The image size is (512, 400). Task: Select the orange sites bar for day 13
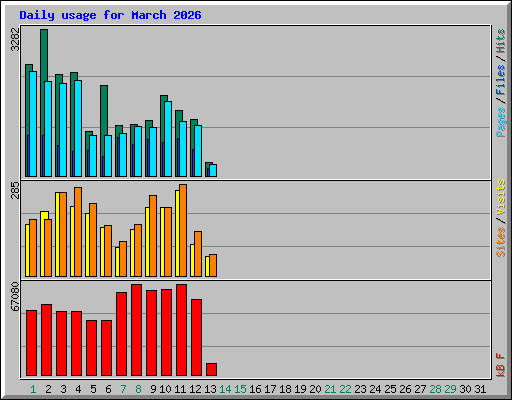tap(213, 265)
